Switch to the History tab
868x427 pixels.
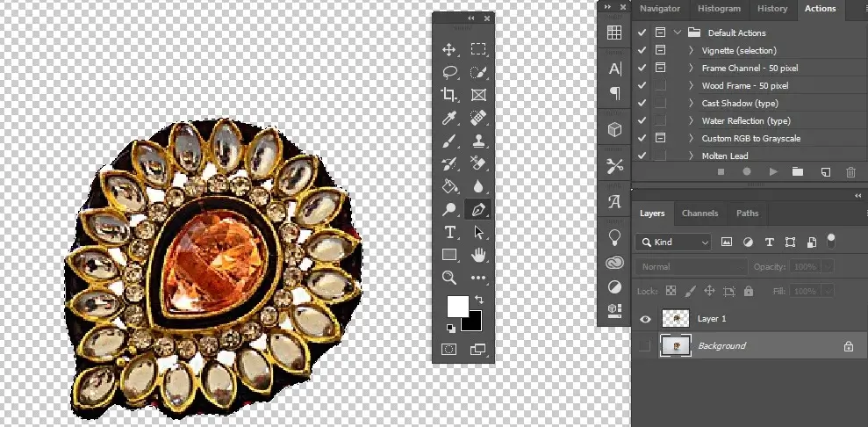(x=772, y=8)
